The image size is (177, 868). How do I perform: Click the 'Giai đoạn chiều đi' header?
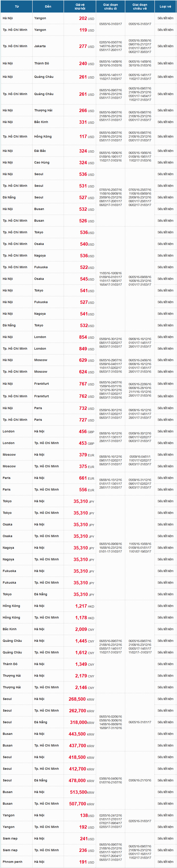110,6
